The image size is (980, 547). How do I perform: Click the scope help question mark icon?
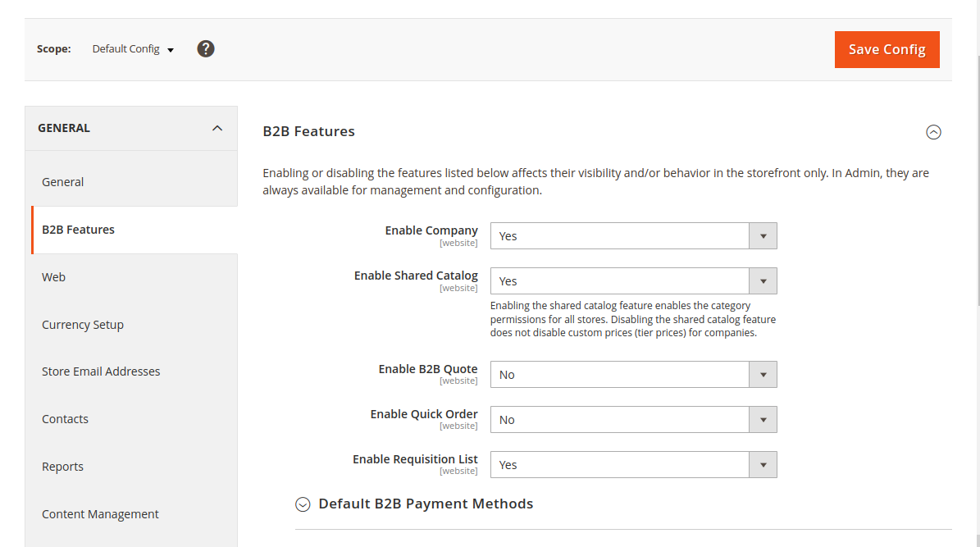(206, 49)
